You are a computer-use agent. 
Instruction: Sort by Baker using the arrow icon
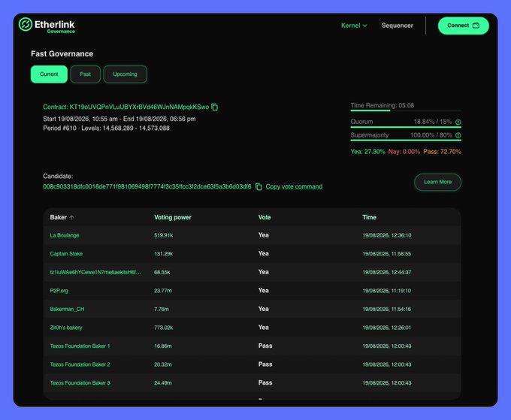pyautogui.click(x=71, y=217)
